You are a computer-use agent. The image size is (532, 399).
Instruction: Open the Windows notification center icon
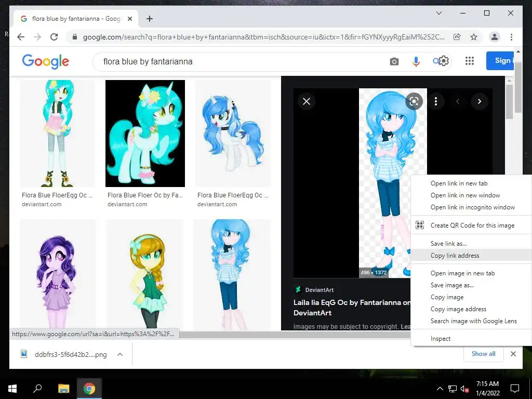(x=515, y=389)
